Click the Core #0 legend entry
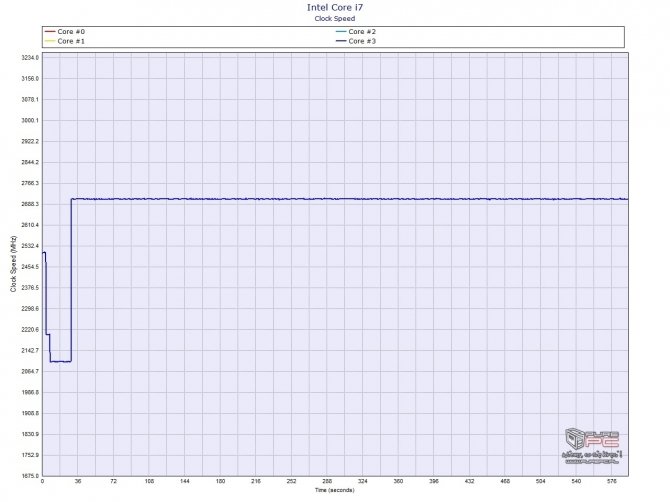 [65, 32]
